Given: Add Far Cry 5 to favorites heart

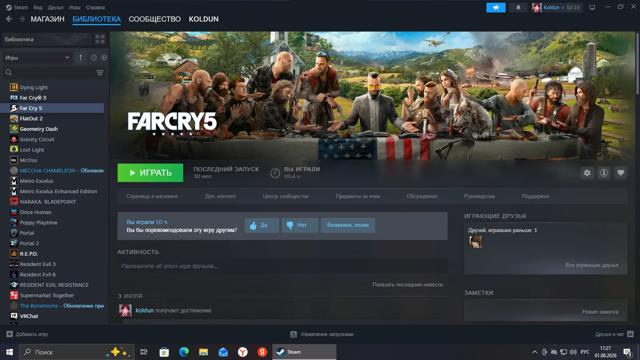Looking at the screenshot, I should pyautogui.click(x=620, y=173).
